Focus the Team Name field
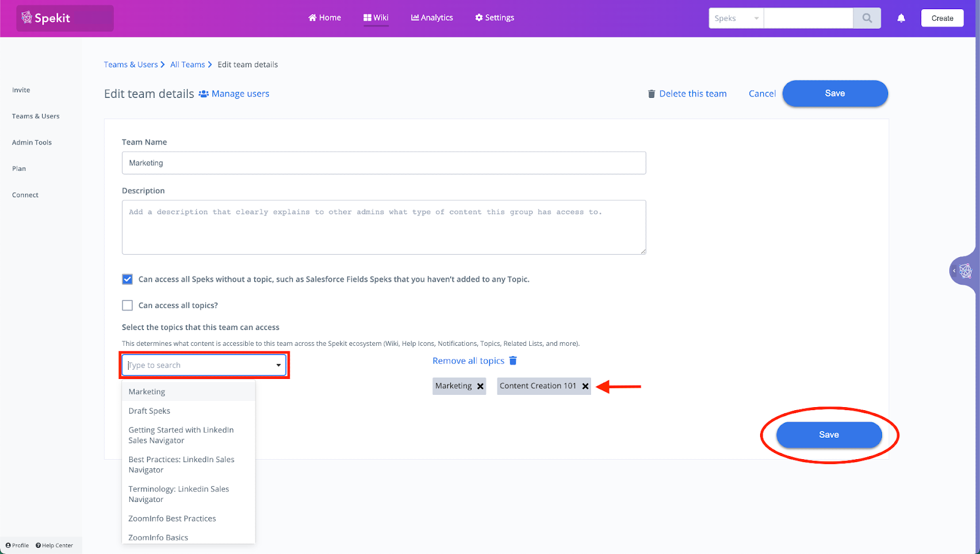The width and height of the screenshot is (980, 554). [x=384, y=163]
